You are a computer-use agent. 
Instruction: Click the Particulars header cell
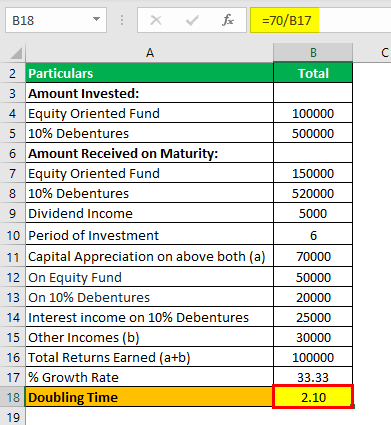[x=149, y=73]
